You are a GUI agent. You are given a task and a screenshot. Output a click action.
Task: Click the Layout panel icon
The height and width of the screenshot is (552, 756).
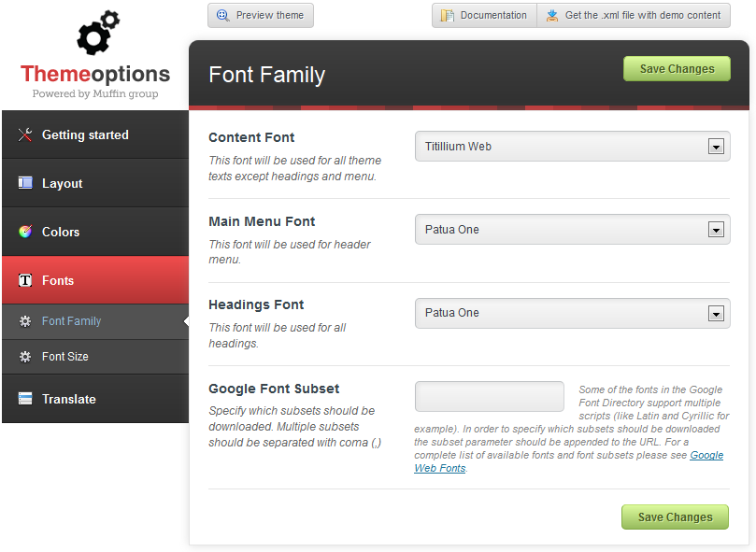[25, 183]
